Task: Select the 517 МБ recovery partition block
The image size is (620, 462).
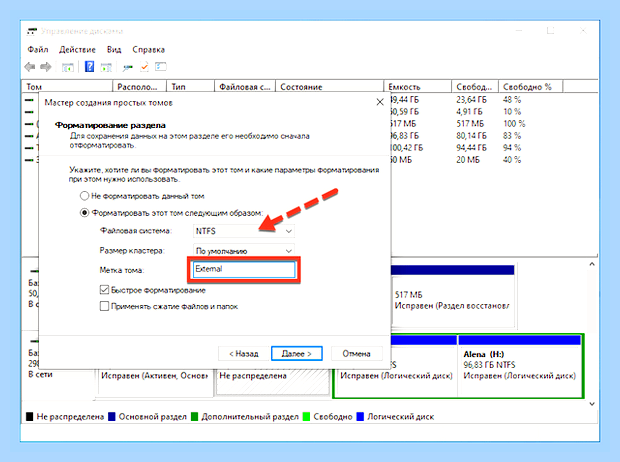Action: (x=452, y=297)
